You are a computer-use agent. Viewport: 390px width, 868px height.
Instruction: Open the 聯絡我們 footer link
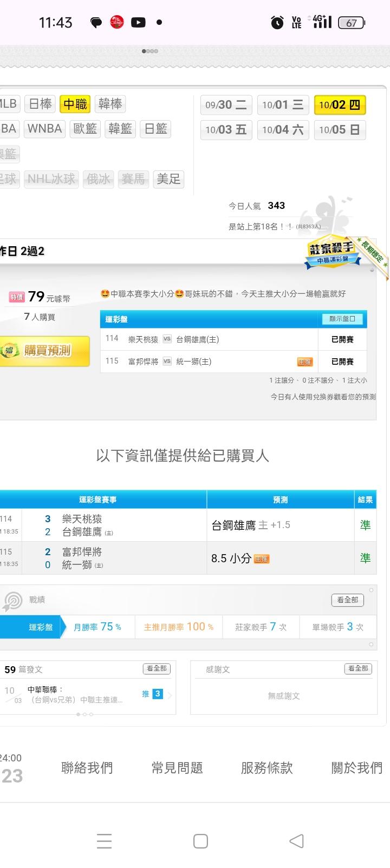tap(87, 767)
